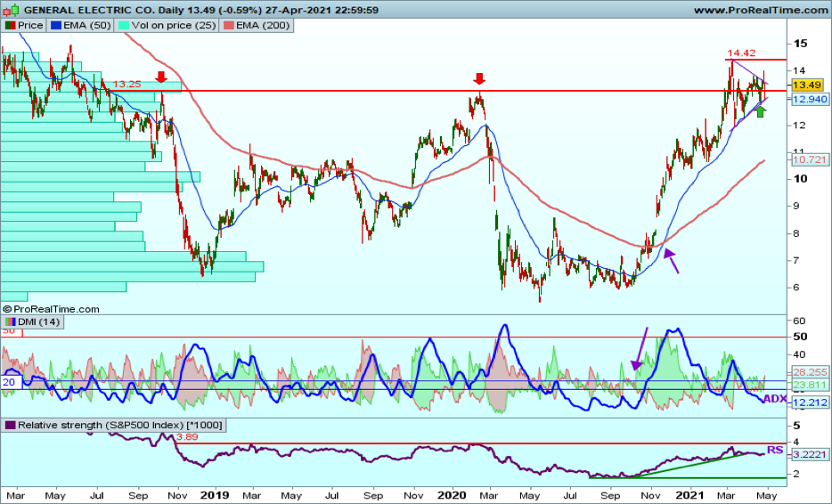Click the www.ProRealTime.com link in title bar
This screenshot has height=504, width=832.
point(761,10)
